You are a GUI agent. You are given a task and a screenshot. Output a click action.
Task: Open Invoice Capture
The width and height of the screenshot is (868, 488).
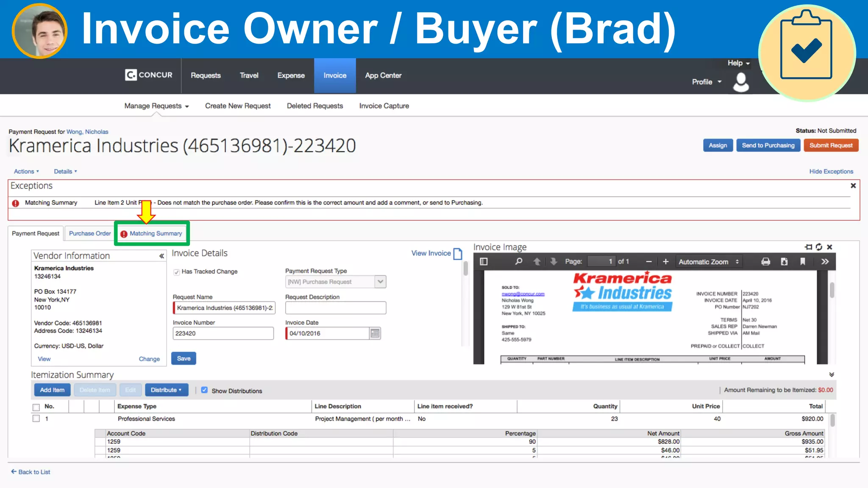[x=384, y=106]
